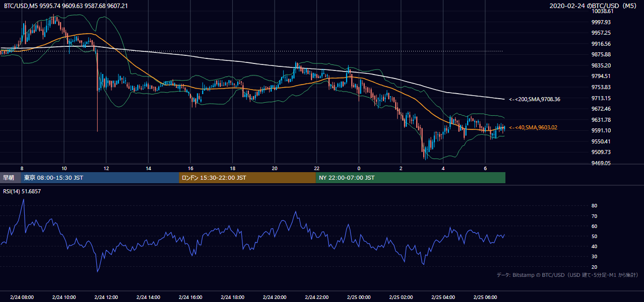This screenshot has width=644, height=302.
Task: Click the bottom date label 2/24 10:00
Action: (x=64, y=297)
